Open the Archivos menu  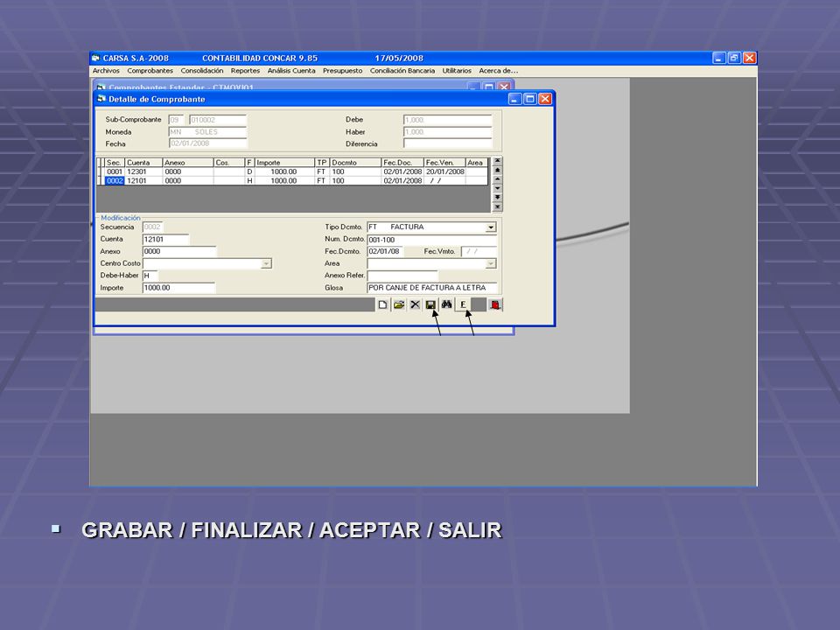pyautogui.click(x=106, y=71)
